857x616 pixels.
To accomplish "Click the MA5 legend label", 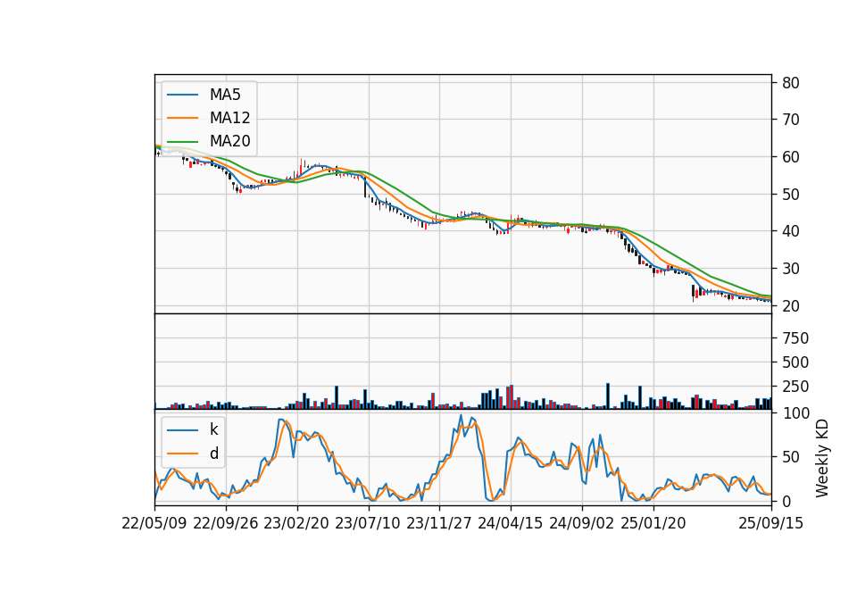I will 225,95.
